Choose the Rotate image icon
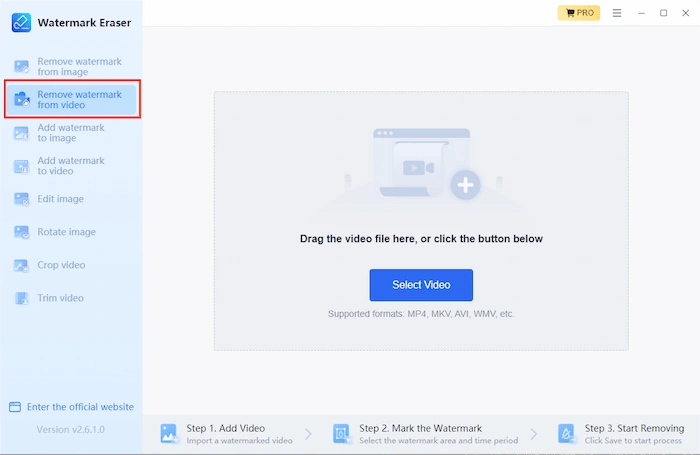Viewport: 700px width, 455px height. pos(21,232)
